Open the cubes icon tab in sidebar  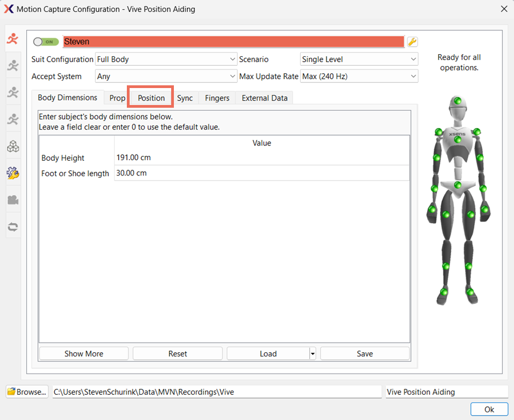point(13,146)
